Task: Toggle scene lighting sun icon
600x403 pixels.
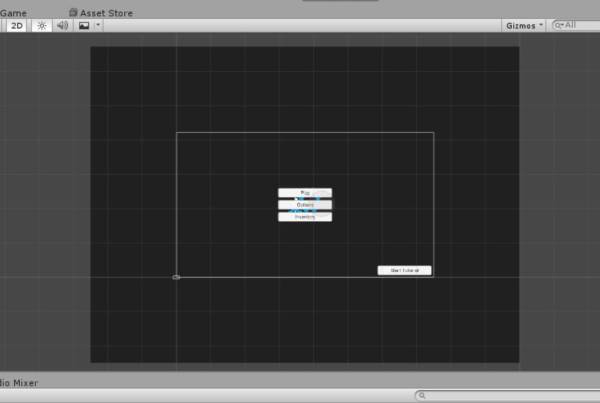Action: click(x=42, y=25)
